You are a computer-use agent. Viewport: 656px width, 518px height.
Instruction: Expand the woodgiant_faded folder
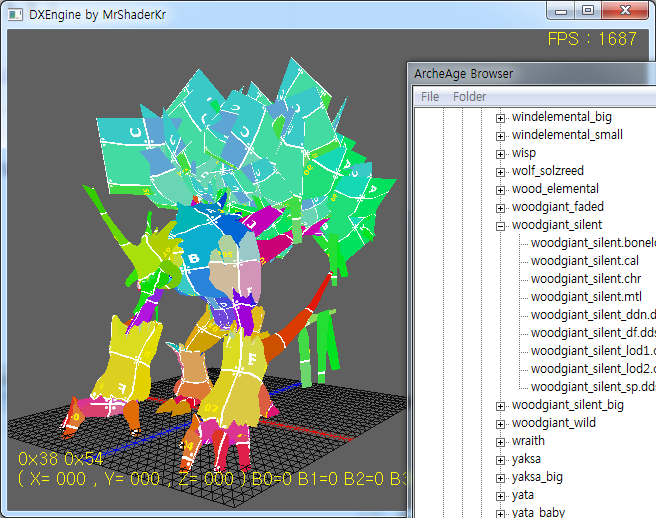tap(500, 208)
